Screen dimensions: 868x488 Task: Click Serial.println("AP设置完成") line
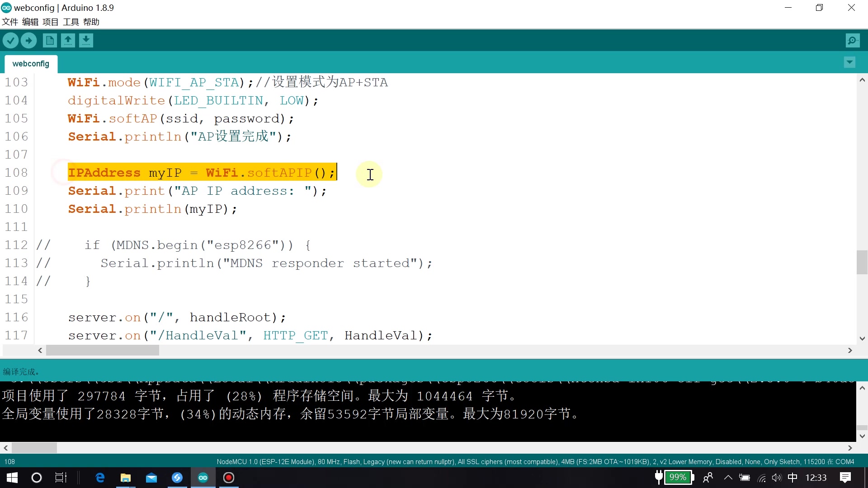pos(180,137)
